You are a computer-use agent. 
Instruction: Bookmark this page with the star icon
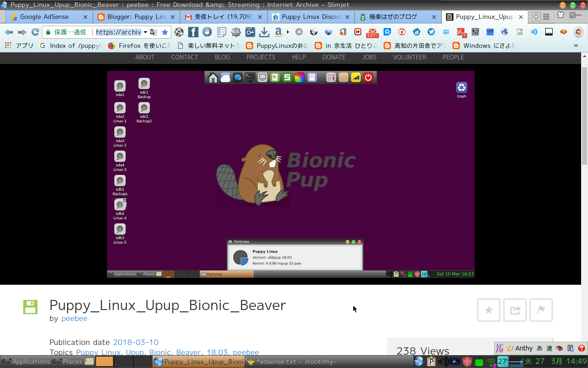point(165,33)
